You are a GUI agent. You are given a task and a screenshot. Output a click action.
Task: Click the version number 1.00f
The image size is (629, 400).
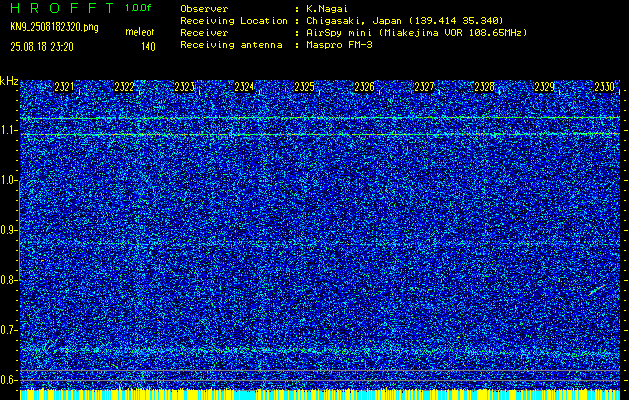pyautogui.click(x=138, y=8)
